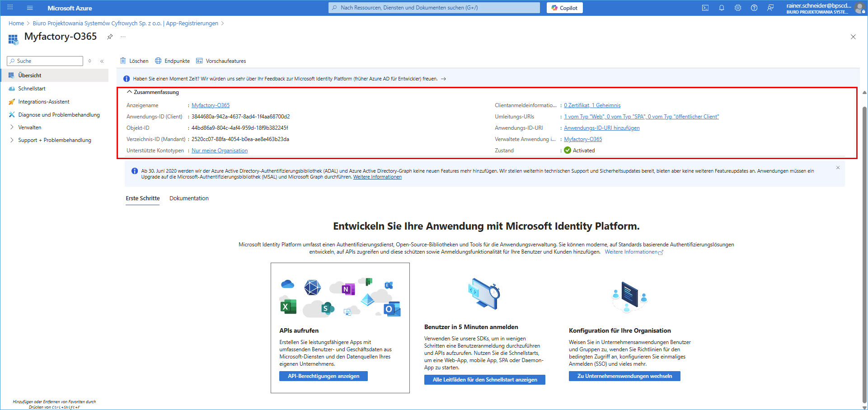
Task: Select the Anwendungs-ID (Client) value
Action: [x=241, y=117]
